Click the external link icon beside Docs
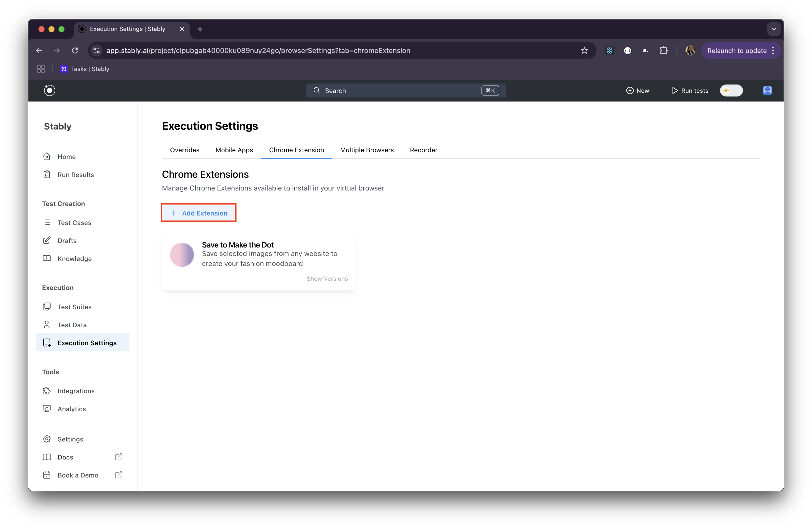This screenshot has height=528, width=812. coord(118,457)
